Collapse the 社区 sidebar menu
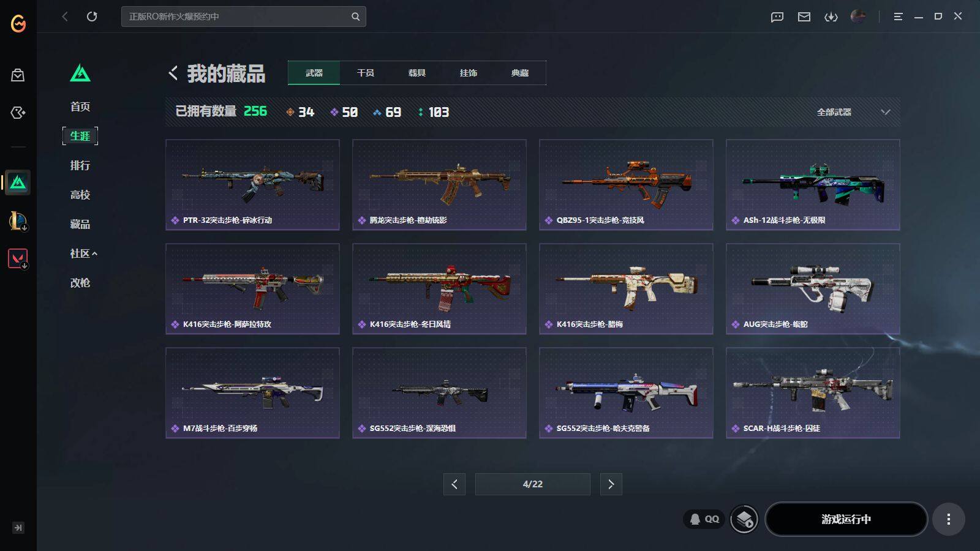The image size is (980, 551). click(84, 253)
